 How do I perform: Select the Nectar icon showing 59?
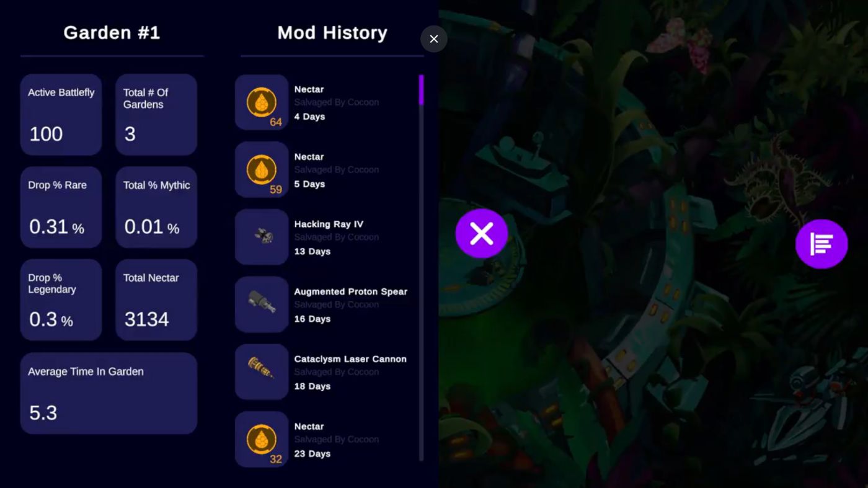click(x=262, y=170)
